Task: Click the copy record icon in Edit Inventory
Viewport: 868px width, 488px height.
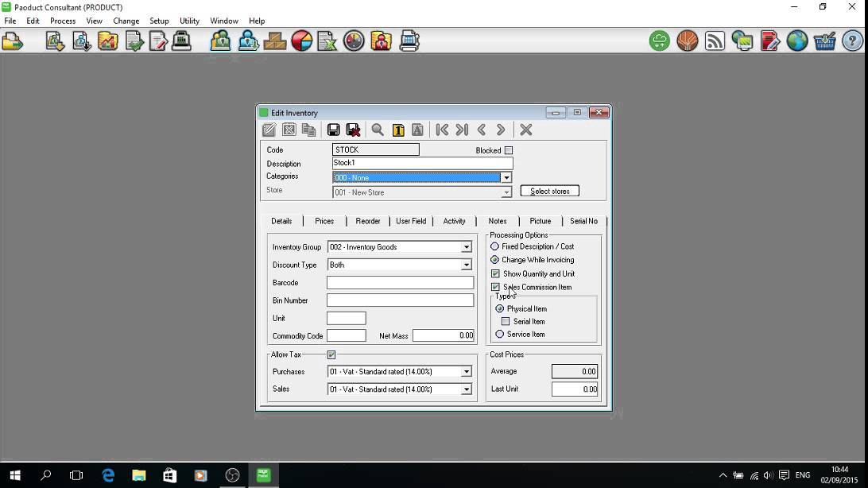Action: 309,130
